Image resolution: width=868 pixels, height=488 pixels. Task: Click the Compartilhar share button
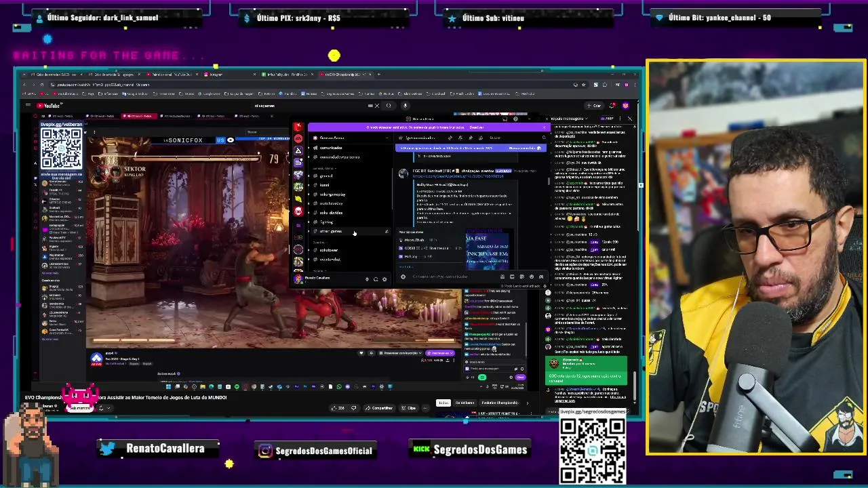click(x=379, y=408)
